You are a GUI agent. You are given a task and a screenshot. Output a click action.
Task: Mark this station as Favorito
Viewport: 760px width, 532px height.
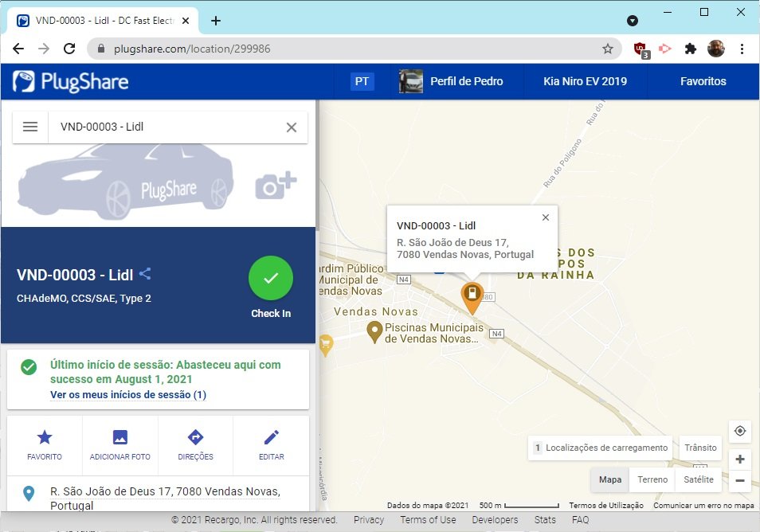pos(45,444)
